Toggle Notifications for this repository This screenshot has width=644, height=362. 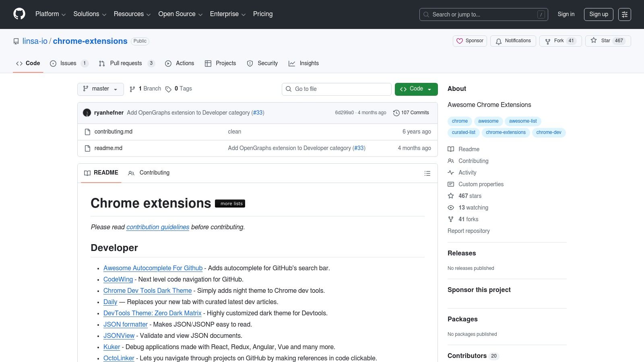513,41
